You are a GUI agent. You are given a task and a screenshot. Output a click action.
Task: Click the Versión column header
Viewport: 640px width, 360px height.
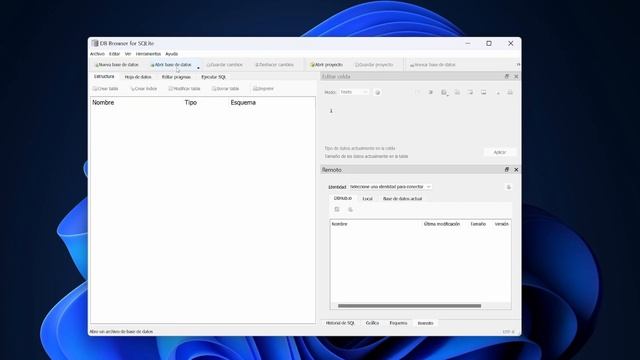pyautogui.click(x=501, y=224)
